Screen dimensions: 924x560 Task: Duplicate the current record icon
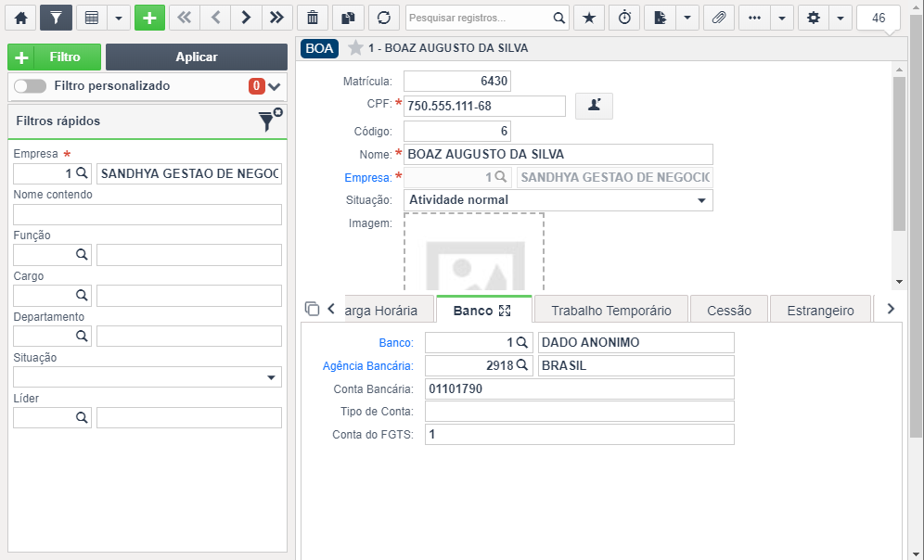point(348,18)
